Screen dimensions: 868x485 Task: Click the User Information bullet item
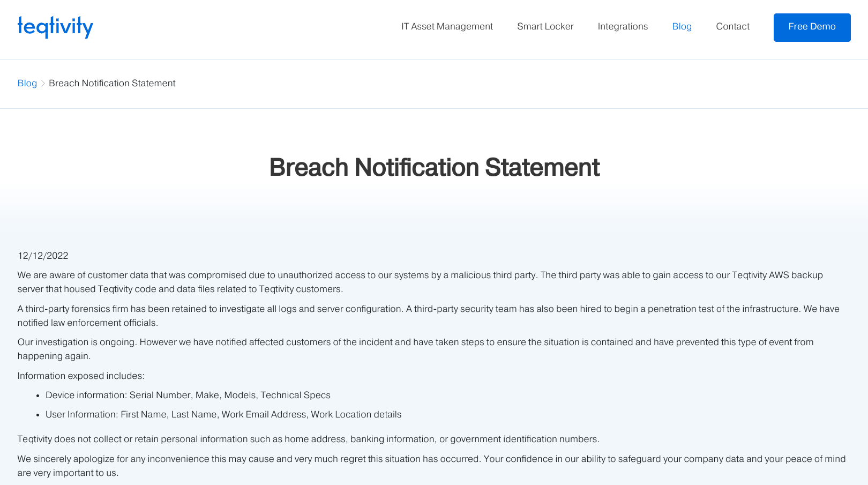(x=223, y=414)
